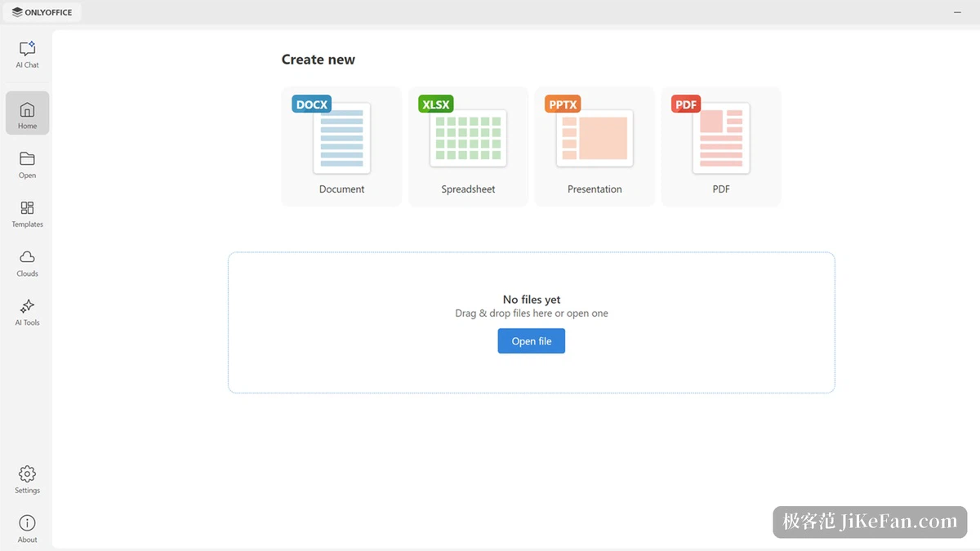Launch AI Tools from the sidebar
The image size is (980, 551).
pyautogui.click(x=27, y=312)
